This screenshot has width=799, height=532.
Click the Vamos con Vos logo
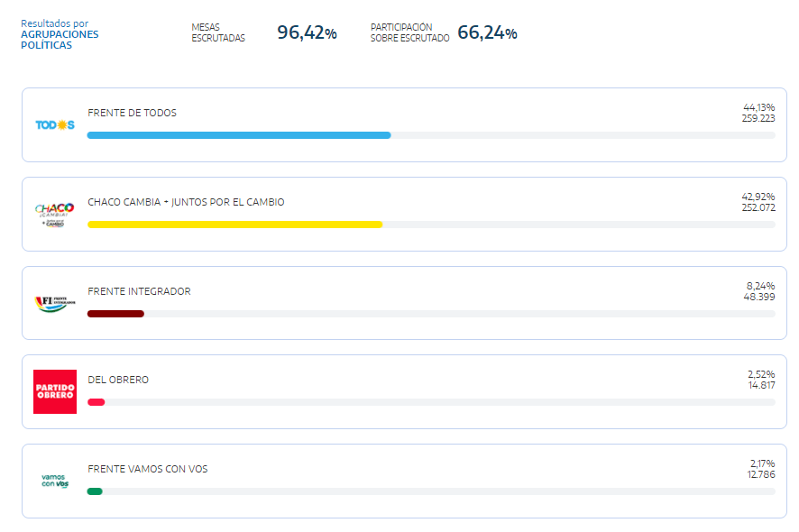[54, 481]
